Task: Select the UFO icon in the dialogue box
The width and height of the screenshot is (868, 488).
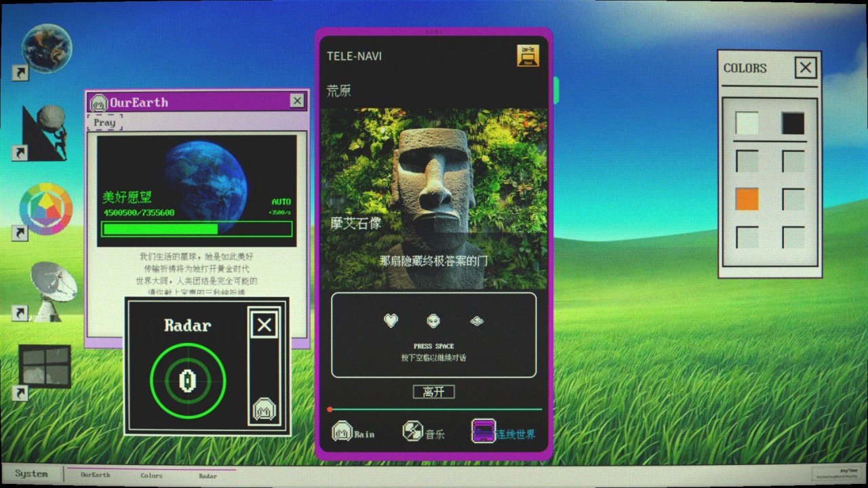Action: 477,321
